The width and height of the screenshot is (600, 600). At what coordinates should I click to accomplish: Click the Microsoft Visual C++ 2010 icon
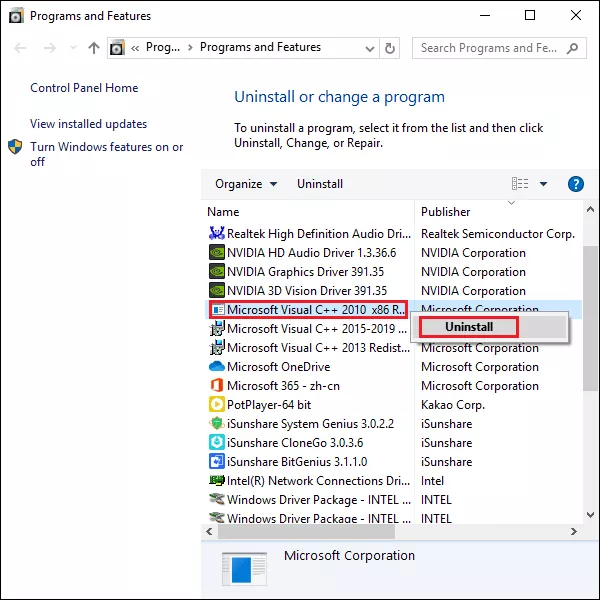coord(218,309)
